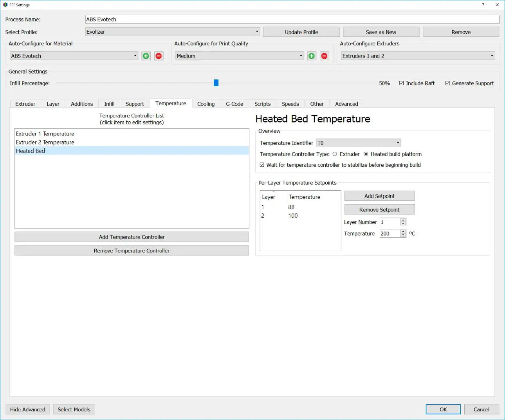
Task: Click the FFF Settings app icon
Action: (x=5, y=5)
